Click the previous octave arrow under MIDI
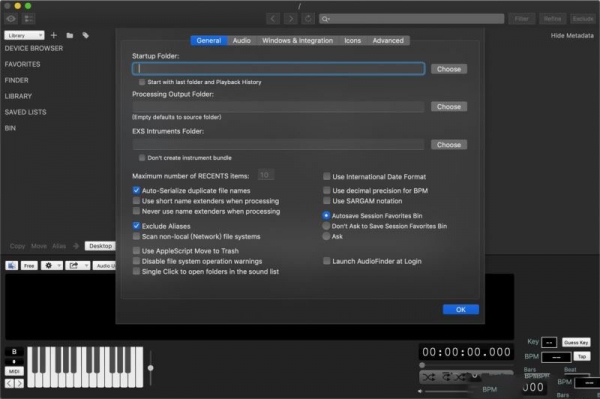 pos(9,383)
